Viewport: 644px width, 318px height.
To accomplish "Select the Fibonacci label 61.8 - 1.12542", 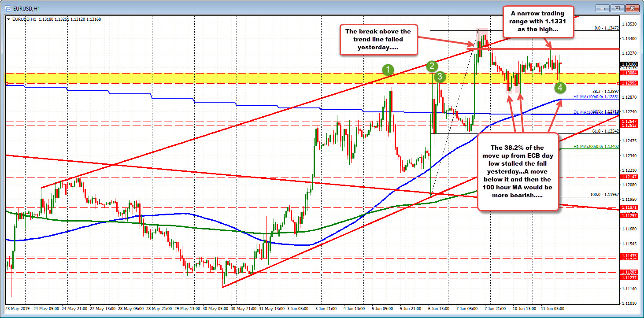I will tap(605, 131).
